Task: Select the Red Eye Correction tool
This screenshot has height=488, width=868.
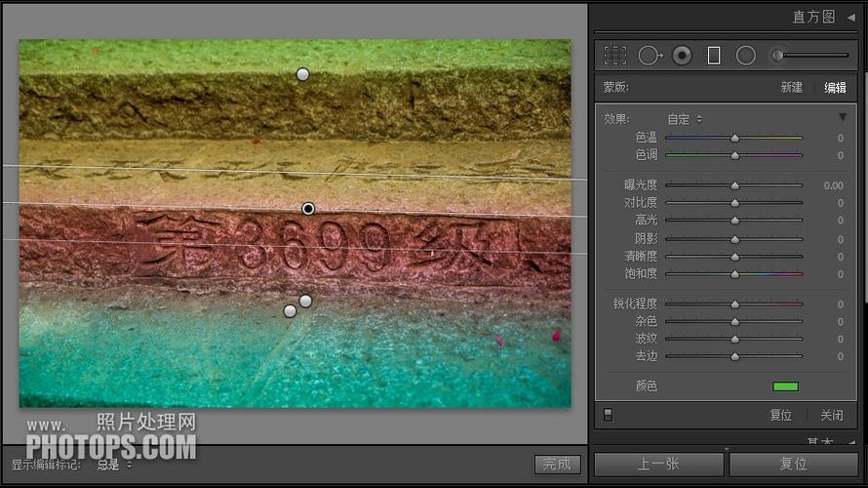Action: 682,56
